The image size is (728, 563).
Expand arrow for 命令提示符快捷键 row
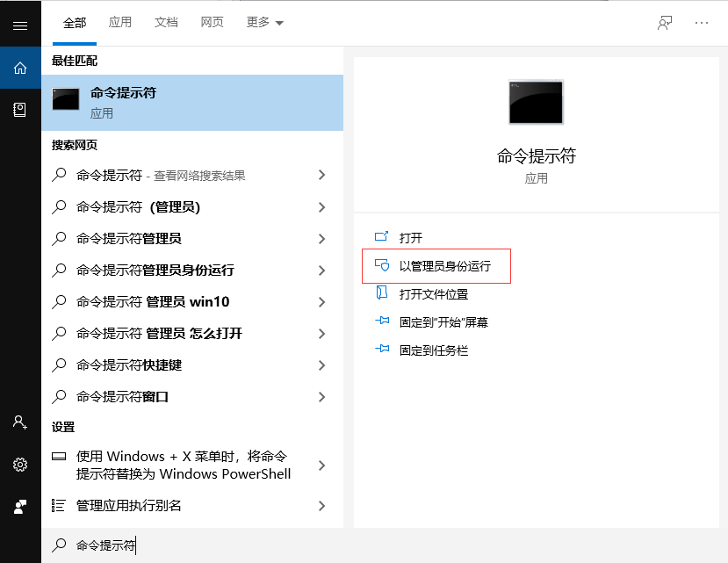coord(321,365)
